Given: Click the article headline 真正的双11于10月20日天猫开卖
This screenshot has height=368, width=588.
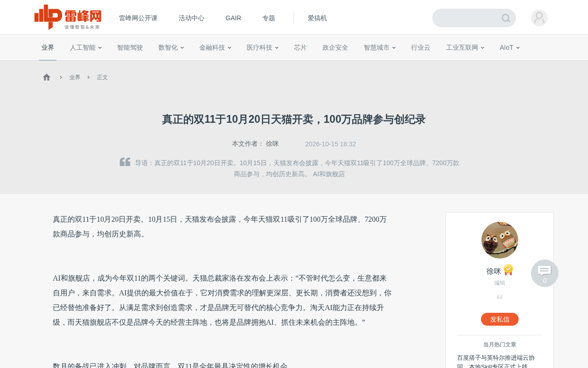Looking at the screenshot, I should pos(294,119).
